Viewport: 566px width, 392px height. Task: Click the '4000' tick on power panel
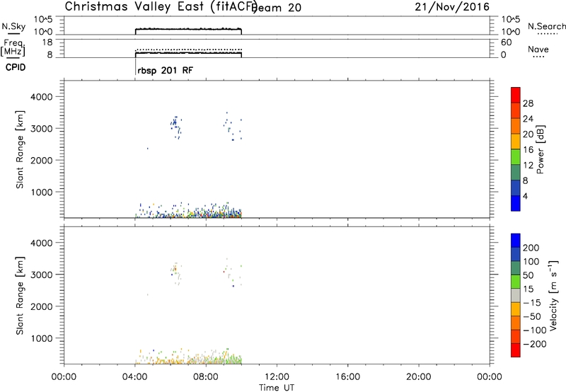tap(41, 97)
